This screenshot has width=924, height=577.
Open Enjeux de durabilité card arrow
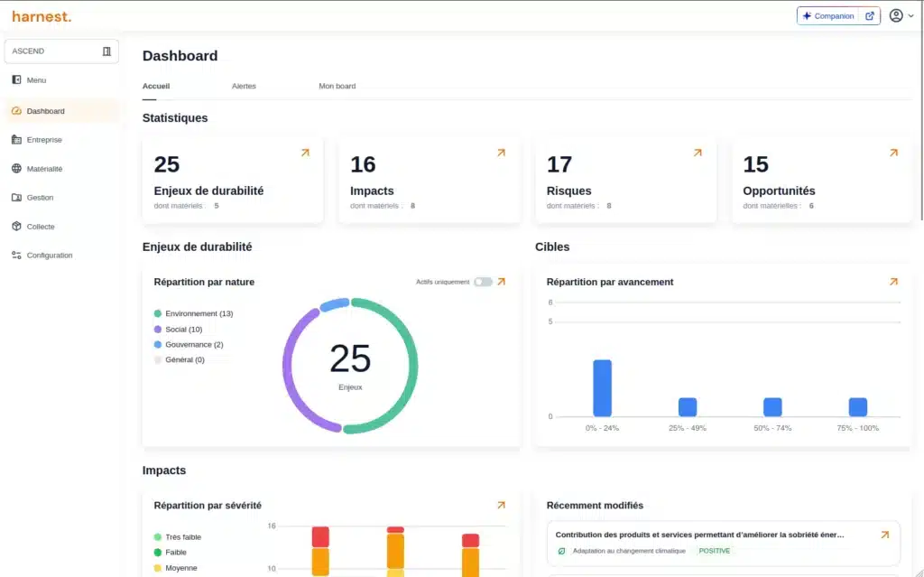point(305,153)
